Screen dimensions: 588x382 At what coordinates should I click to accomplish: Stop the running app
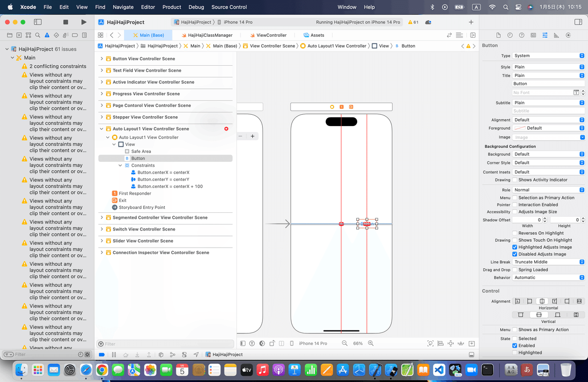[66, 22]
